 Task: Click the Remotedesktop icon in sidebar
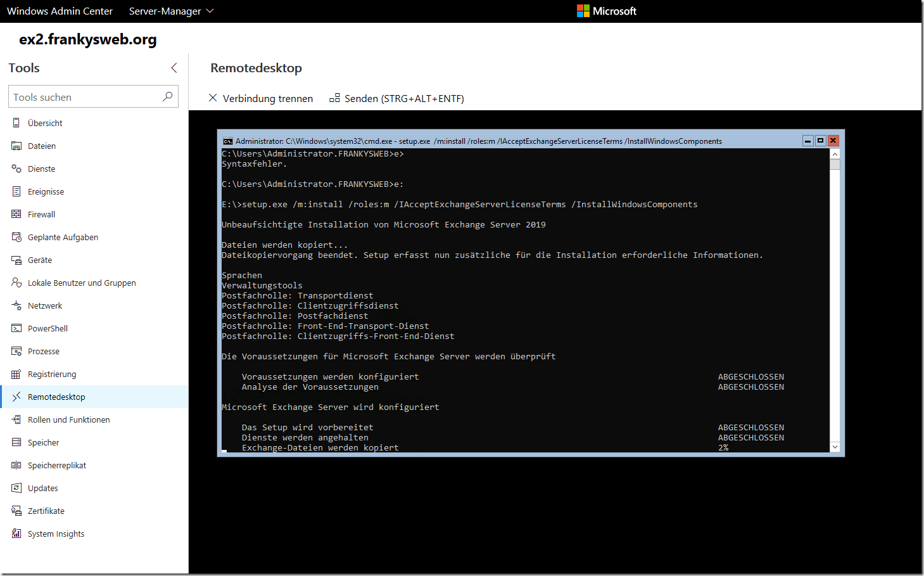click(x=16, y=397)
